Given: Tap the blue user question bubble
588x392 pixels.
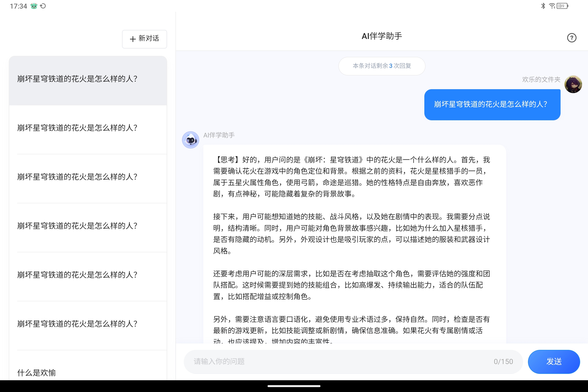Looking at the screenshot, I should 492,105.
